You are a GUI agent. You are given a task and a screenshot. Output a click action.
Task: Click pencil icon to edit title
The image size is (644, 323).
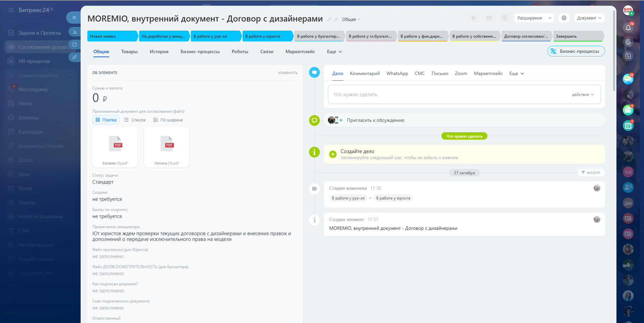(x=329, y=20)
